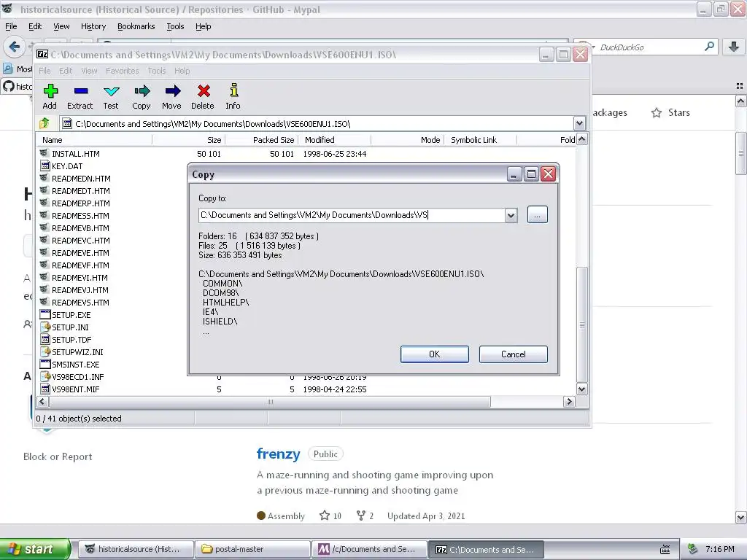The height and width of the screenshot is (560, 747).
Task: Select the VS98ENT.MIF file icon
Action: point(44,389)
